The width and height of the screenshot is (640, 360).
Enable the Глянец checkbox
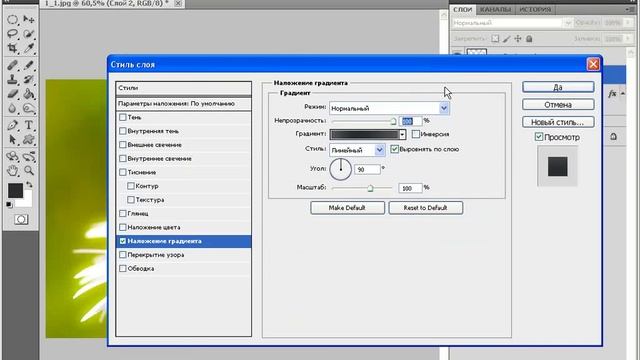(x=122, y=213)
